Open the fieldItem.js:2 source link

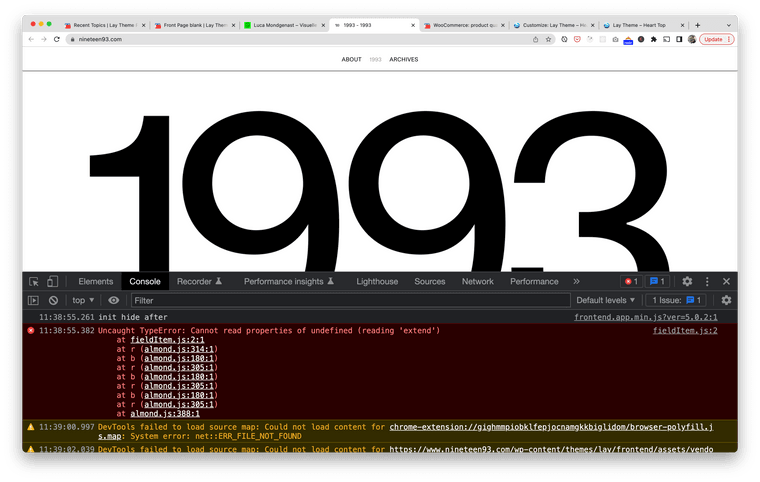(x=685, y=330)
